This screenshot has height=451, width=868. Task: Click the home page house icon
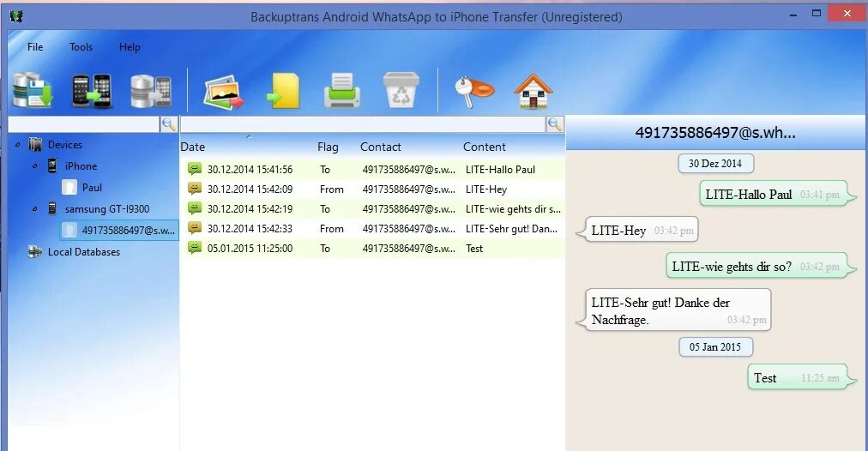point(533,91)
